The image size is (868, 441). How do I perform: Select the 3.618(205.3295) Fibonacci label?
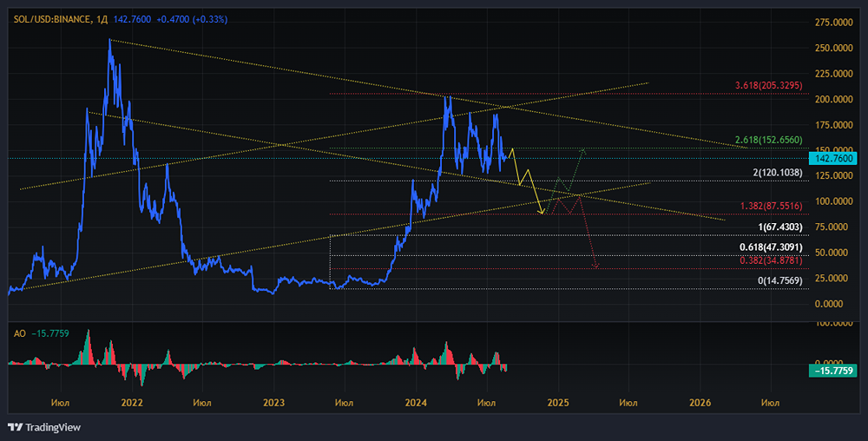point(768,86)
